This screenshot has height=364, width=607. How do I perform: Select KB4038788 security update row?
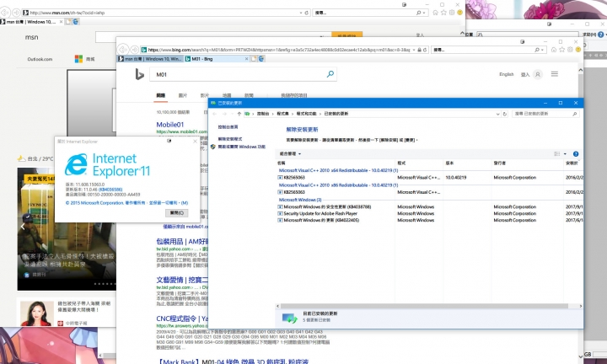pos(327,207)
